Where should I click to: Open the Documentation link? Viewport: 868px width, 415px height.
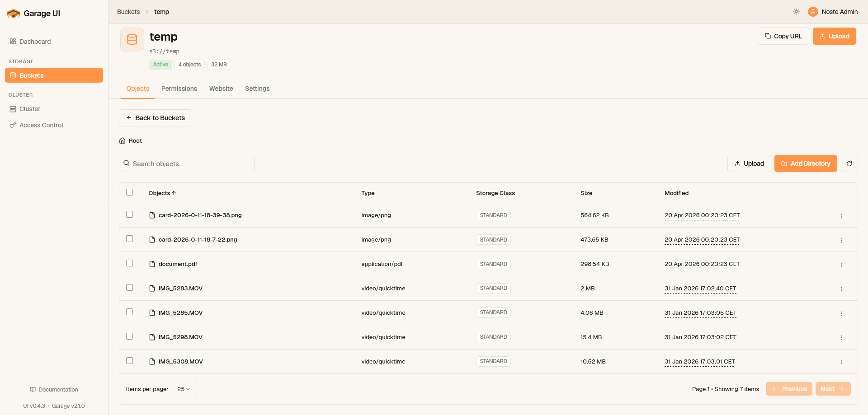54,389
